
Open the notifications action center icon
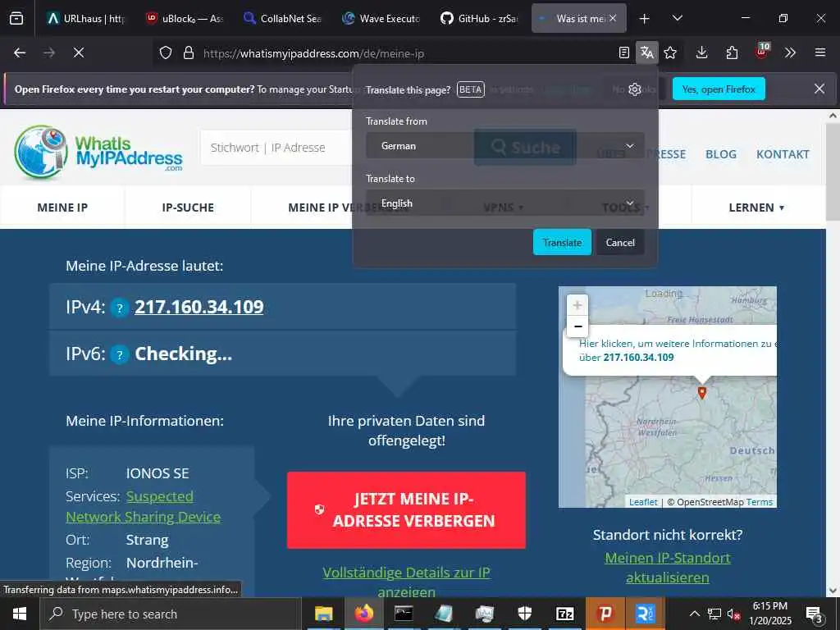(x=815, y=614)
